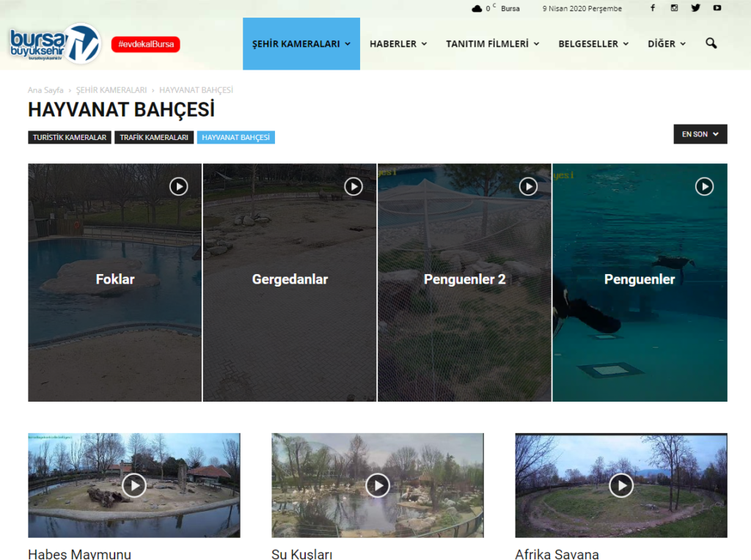Expand the ŞEHİR KAMERALARI menu
The image size is (751, 560).
[x=301, y=43]
